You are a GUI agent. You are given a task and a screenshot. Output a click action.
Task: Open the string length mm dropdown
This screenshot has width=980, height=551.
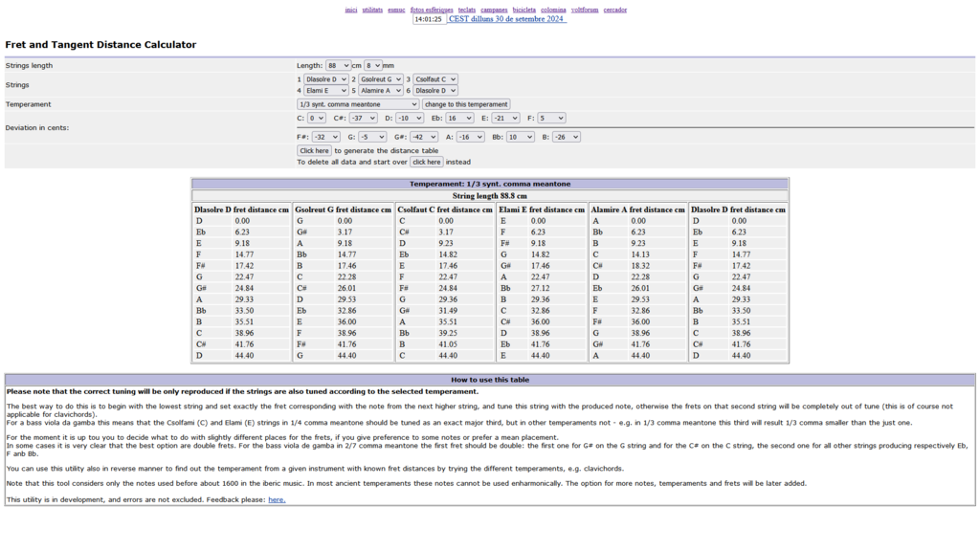pyautogui.click(x=373, y=66)
